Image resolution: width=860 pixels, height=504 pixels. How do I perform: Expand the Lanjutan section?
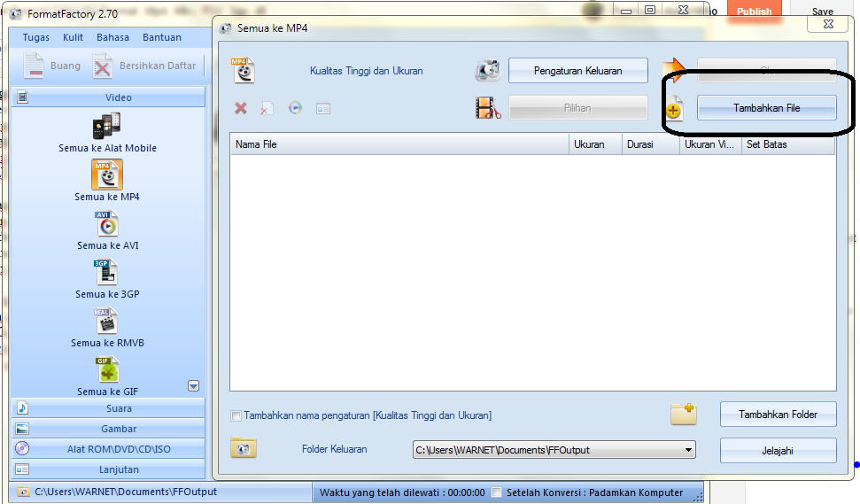108,469
